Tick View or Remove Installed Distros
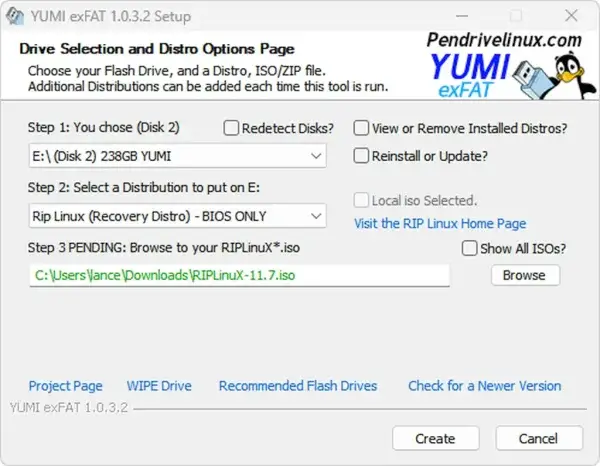This screenshot has width=600, height=466. pyautogui.click(x=362, y=128)
